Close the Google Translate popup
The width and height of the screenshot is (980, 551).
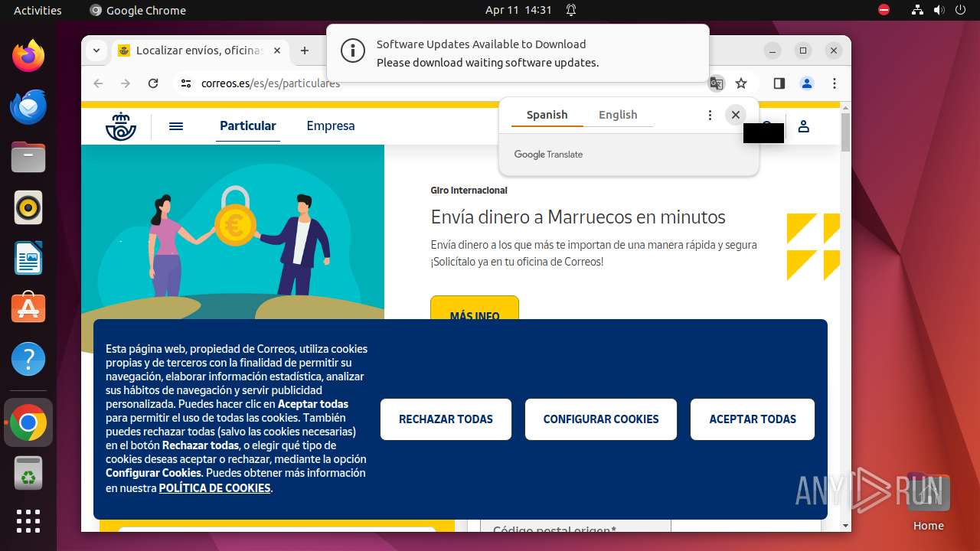[735, 115]
